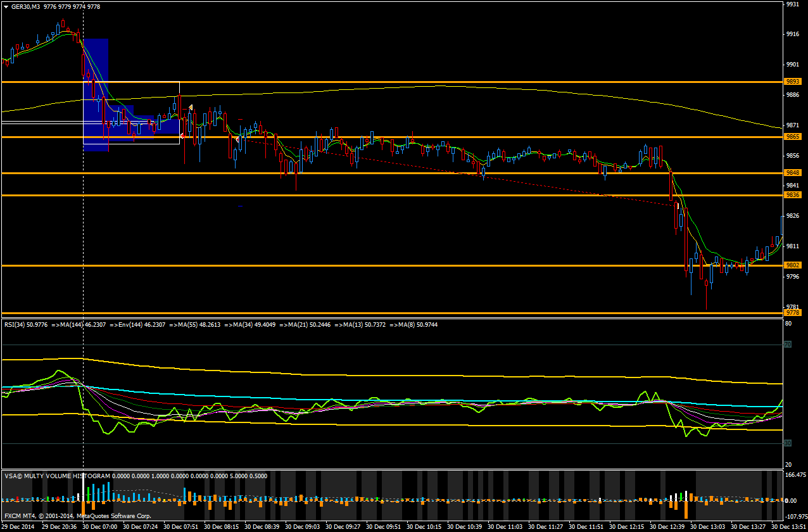The width and height of the screenshot is (808, 532).
Task: Select the tall white volume bar
Action: [x=84, y=486]
